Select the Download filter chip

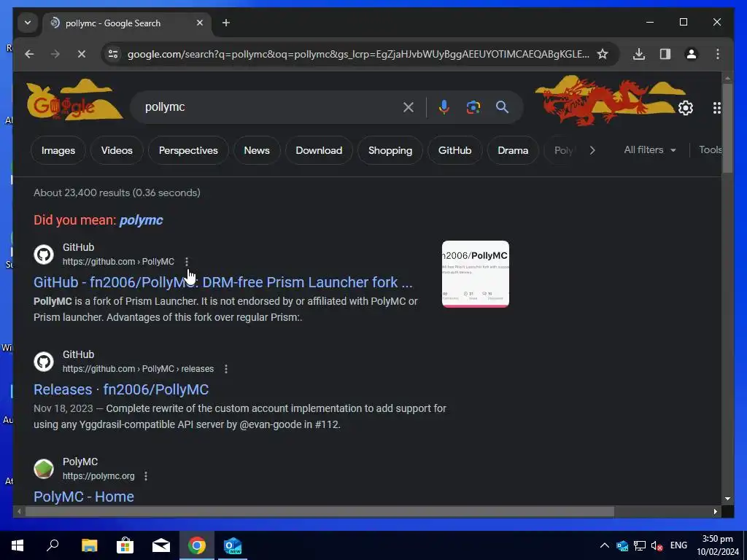click(x=319, y=150)
